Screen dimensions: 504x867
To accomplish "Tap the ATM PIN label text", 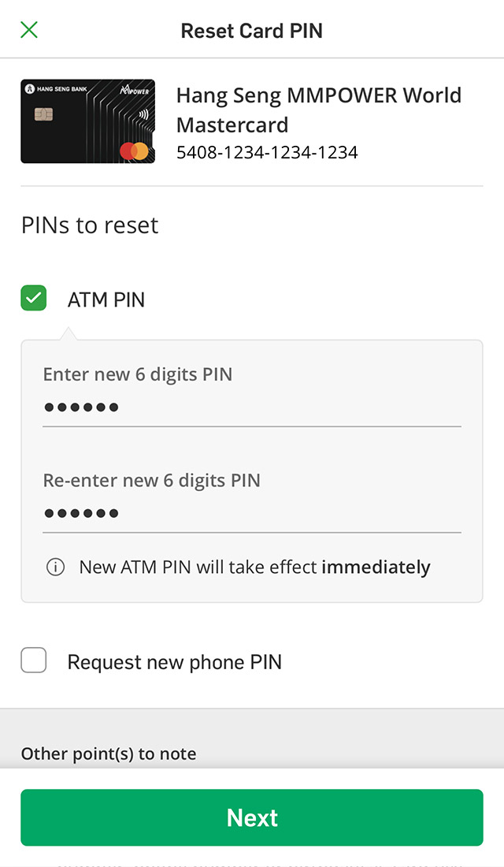I will (x=106, y=300).
